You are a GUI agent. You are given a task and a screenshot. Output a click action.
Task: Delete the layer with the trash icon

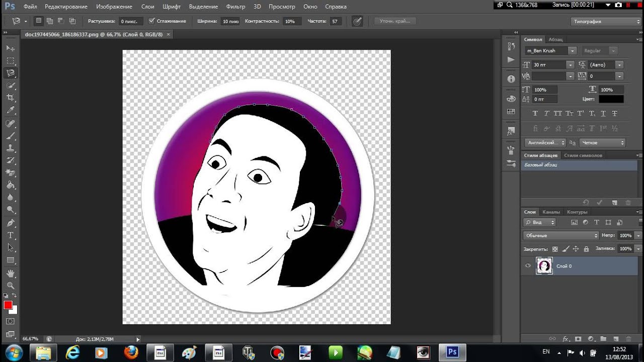pos(628,339)
